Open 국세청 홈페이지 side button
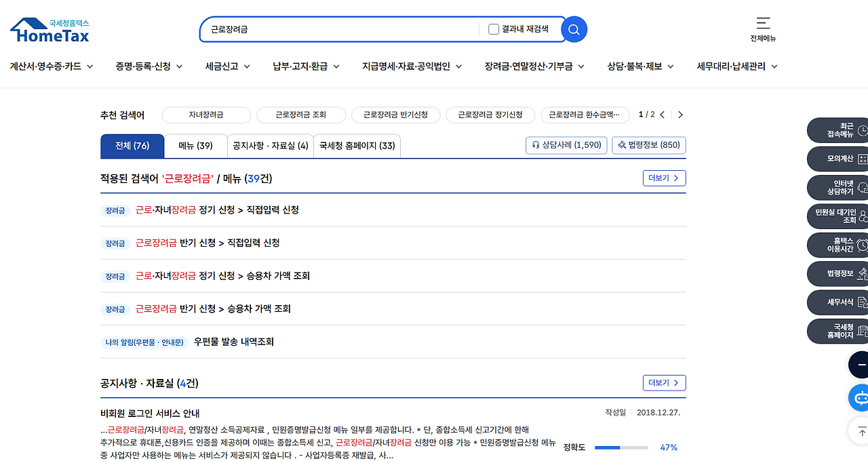Viewport: 868px width, 461px height. click(x=837, y=331)
